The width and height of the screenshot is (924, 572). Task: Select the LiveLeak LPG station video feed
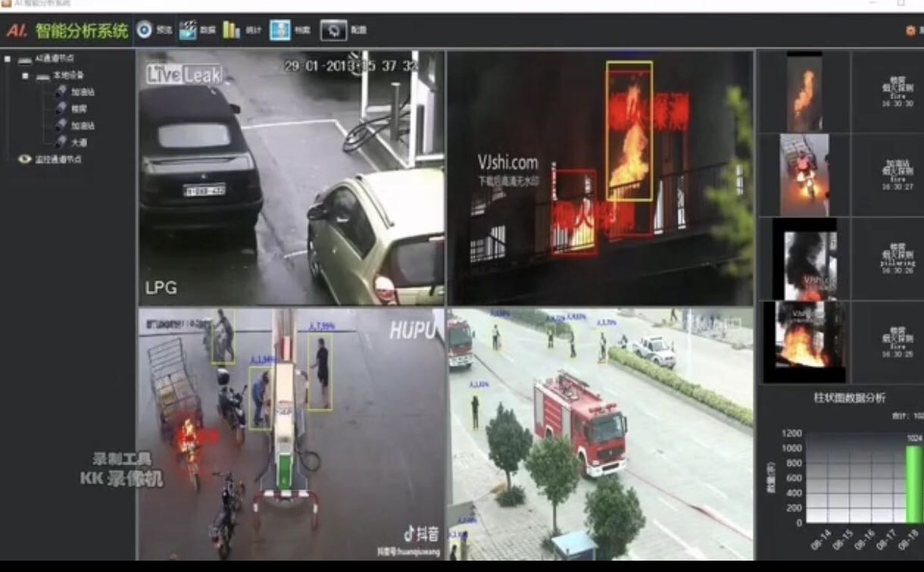tap(291, 178)
